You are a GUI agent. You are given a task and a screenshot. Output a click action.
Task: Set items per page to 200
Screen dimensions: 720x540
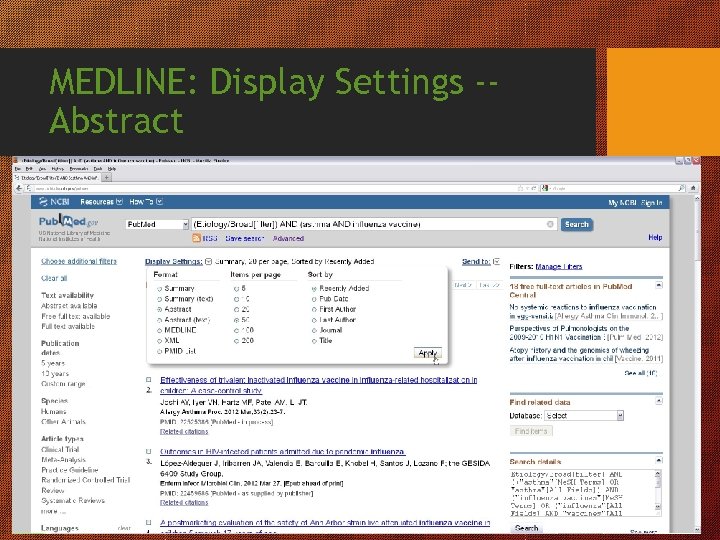pos(236,341)
